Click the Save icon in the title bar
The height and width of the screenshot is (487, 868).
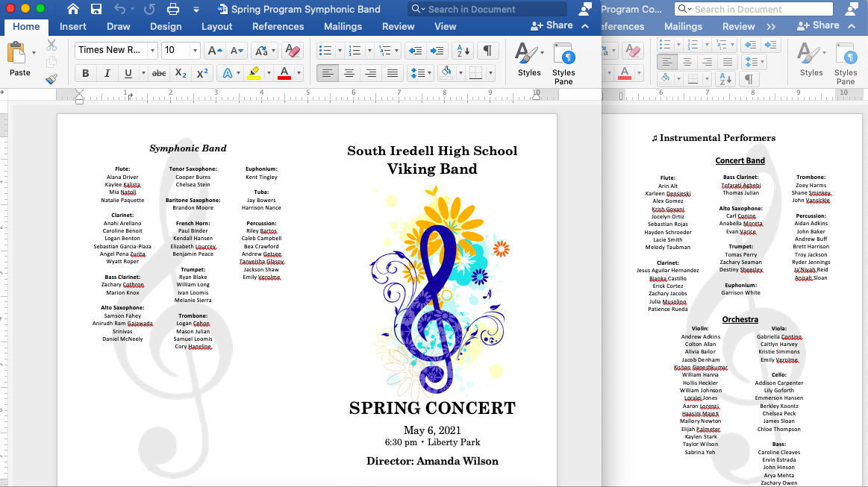coord(96,10)
